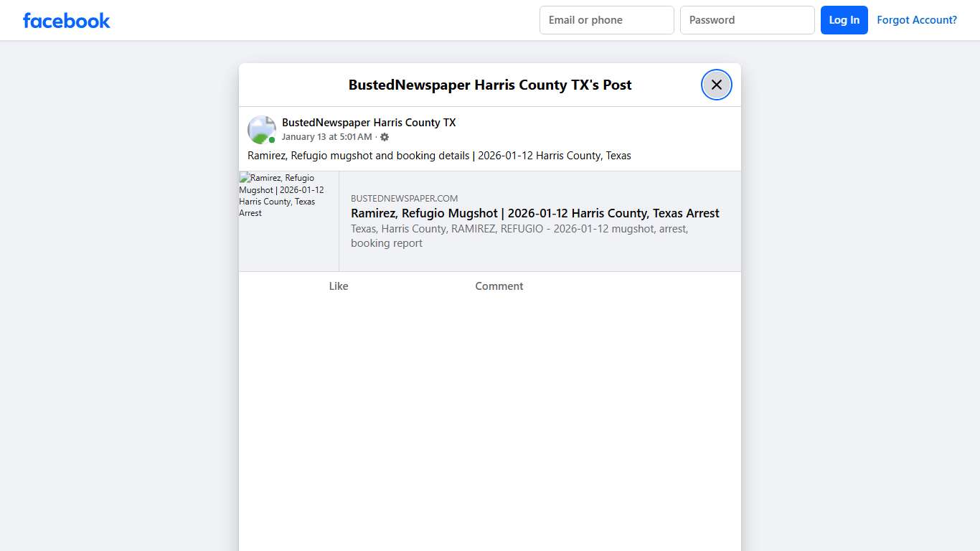Click the Facebook logo

[66, 20]
